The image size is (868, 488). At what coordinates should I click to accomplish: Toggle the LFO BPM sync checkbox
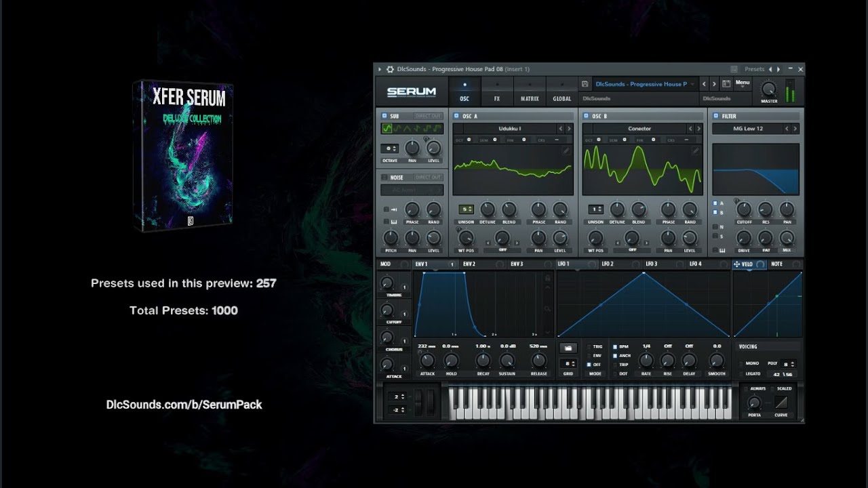(615, 346)
